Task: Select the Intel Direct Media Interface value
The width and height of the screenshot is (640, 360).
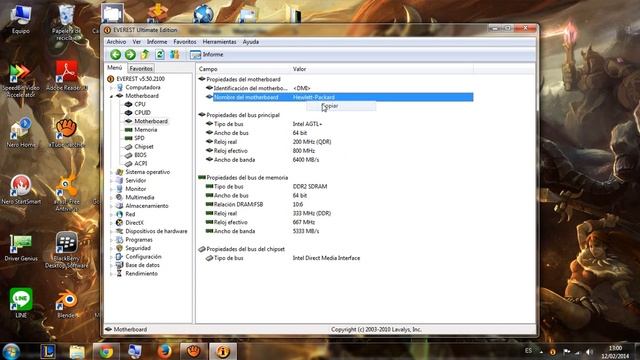Action: click(x=326, y=258)
